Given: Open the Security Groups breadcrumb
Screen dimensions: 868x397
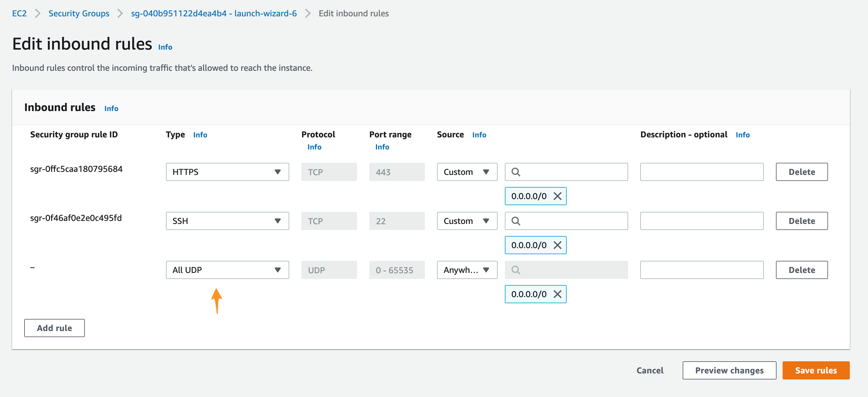Looking at the screenshot, I should pyautogui.click(x=79, y=14).
